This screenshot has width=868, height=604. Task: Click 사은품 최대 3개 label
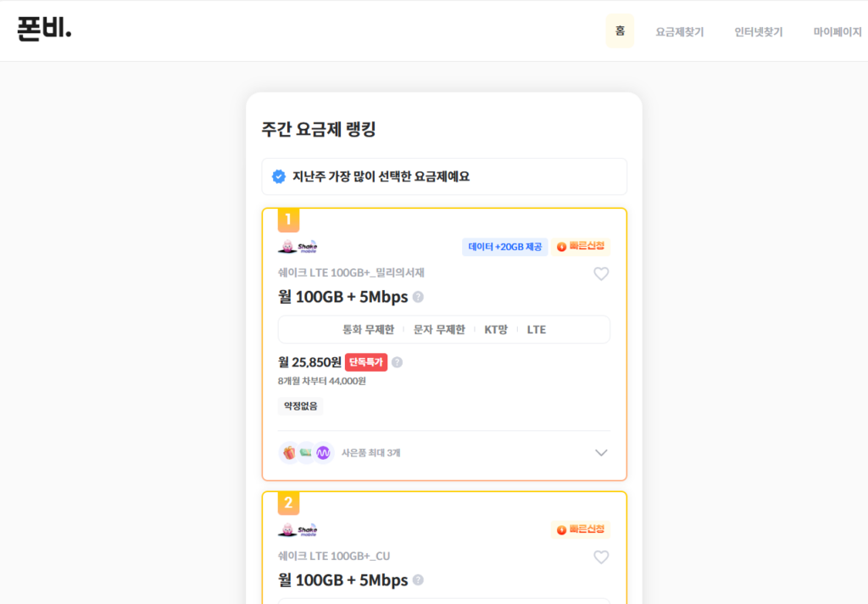click(x=371, y=453)
